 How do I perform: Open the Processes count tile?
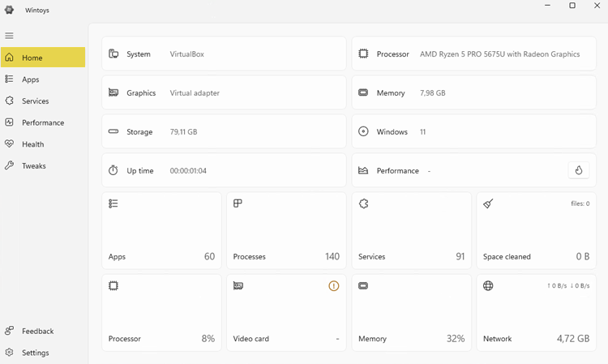tap(286, 231)
